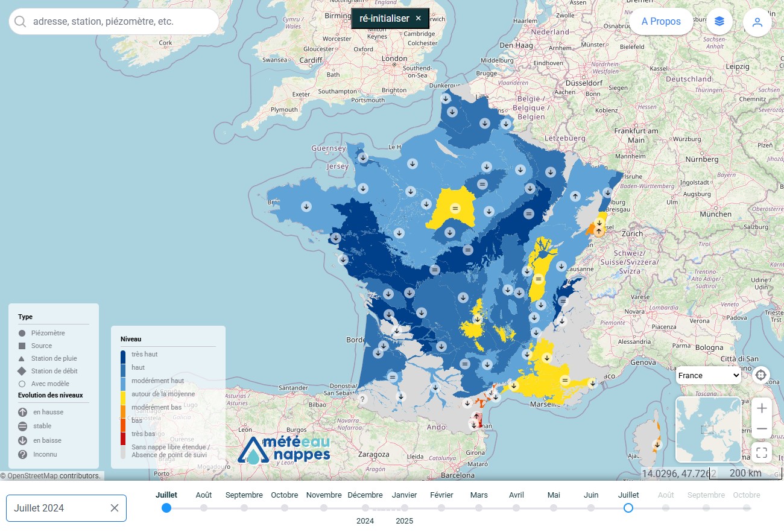Open the user account icon
Screen dimensions: 784x532
coord(757,22)
